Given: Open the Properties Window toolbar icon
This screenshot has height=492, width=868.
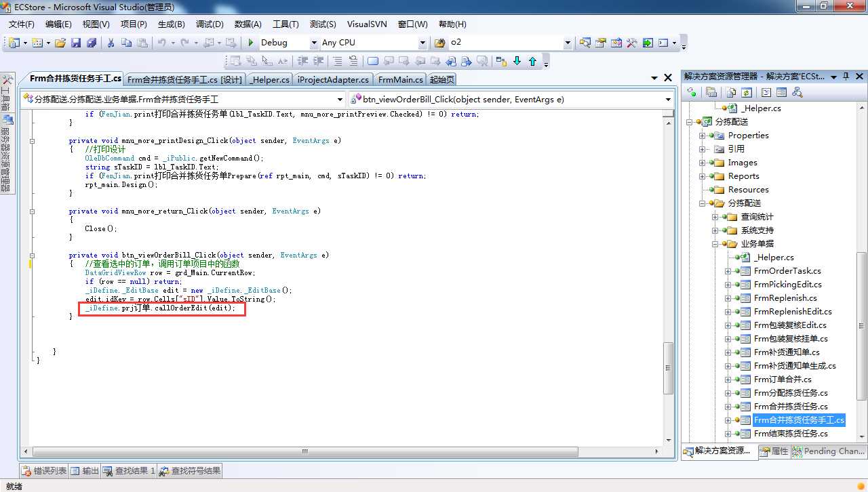Looking at the screenshot, I should pos(601,43).
